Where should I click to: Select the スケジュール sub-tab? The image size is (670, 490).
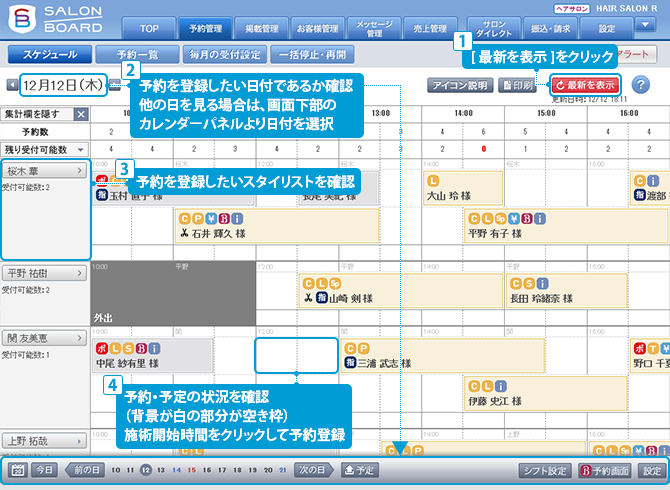point(50,55)
